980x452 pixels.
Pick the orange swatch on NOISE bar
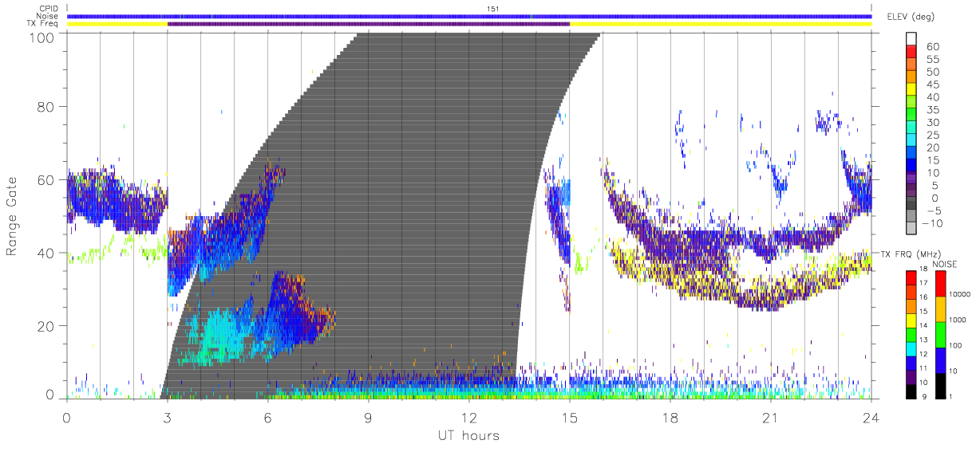tap(940, 309)
